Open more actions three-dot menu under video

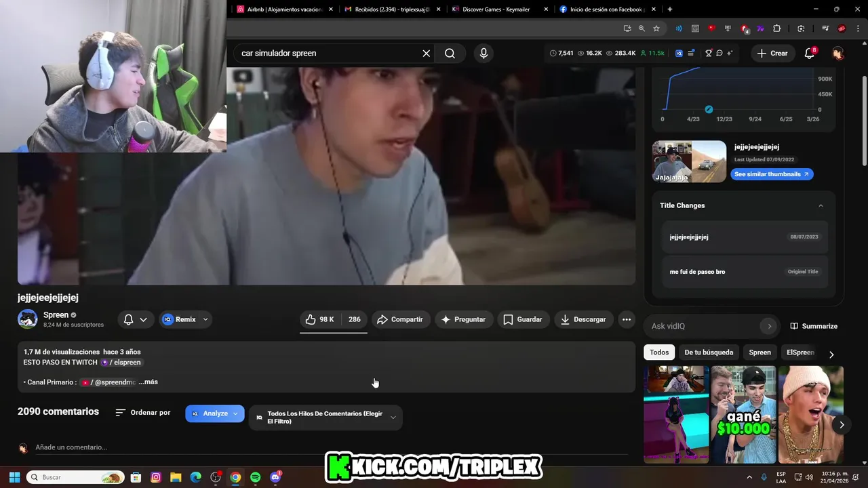click(627, 319)
